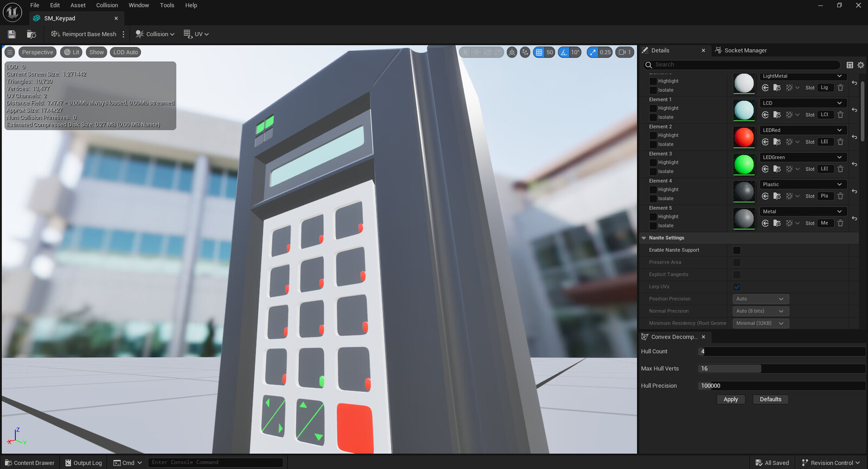Check Highlight for Element 1
The width and height of the screenshot is (868, 469).
653,108
